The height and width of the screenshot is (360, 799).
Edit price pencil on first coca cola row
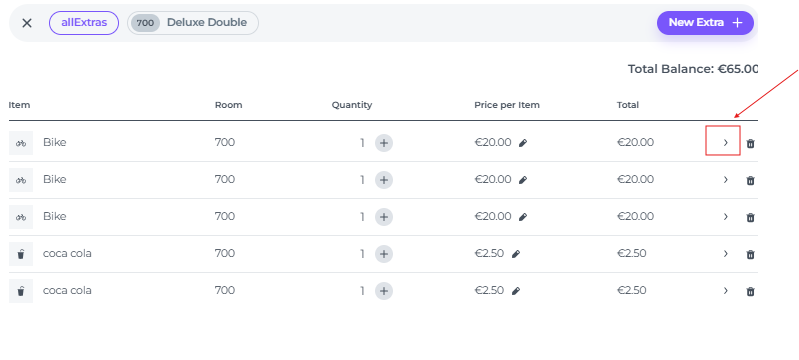(516, 254)
